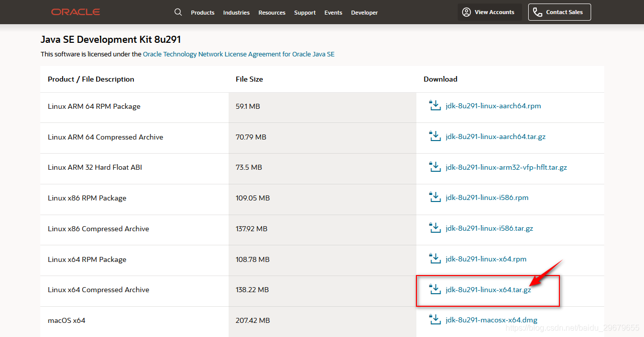The height and width of the screenshot is (337, 644).
Task: Open the Developer menu
Action: 365,13
